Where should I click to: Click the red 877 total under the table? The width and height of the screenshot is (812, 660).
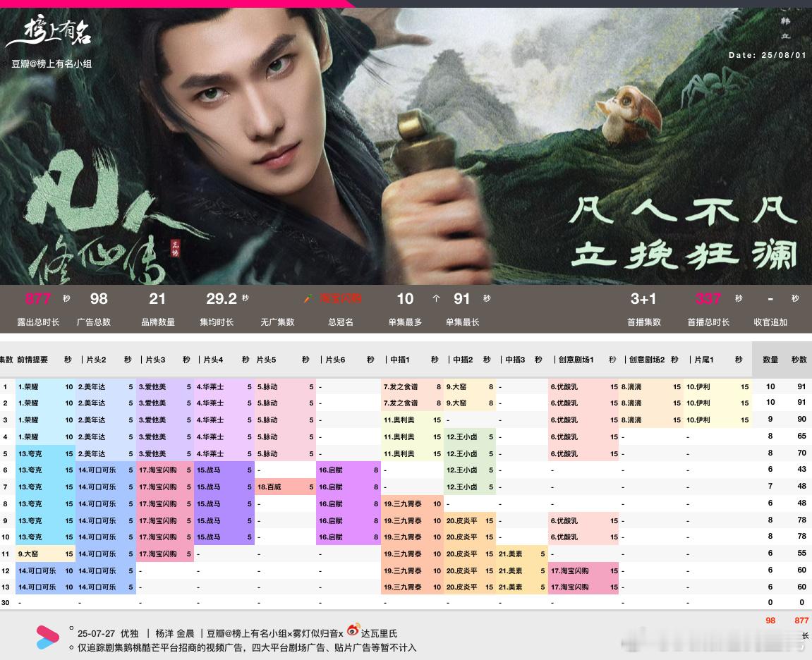[x=801, y=620]
